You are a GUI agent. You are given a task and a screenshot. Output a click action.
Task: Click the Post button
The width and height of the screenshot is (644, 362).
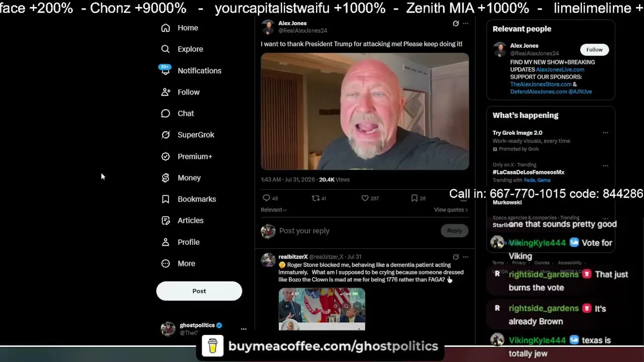tap(199, 291)
